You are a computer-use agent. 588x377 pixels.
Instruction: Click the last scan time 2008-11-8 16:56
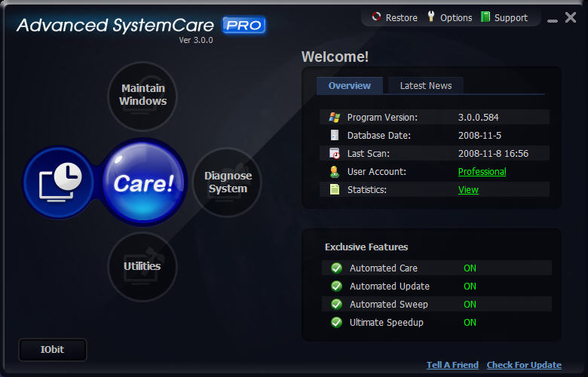click(x=493, y=153)
